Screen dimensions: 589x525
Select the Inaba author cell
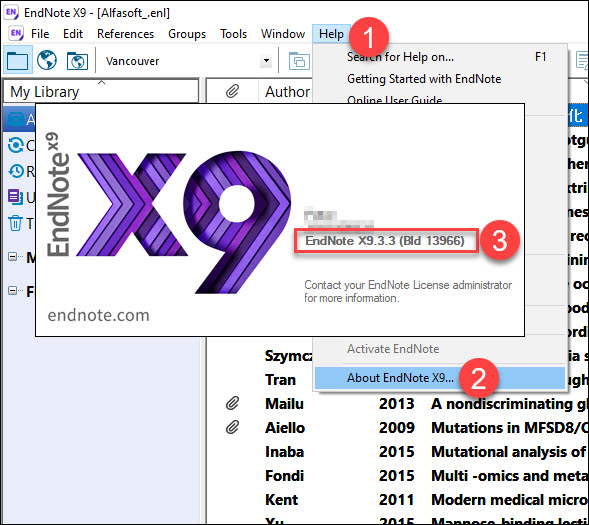point(284,452)
